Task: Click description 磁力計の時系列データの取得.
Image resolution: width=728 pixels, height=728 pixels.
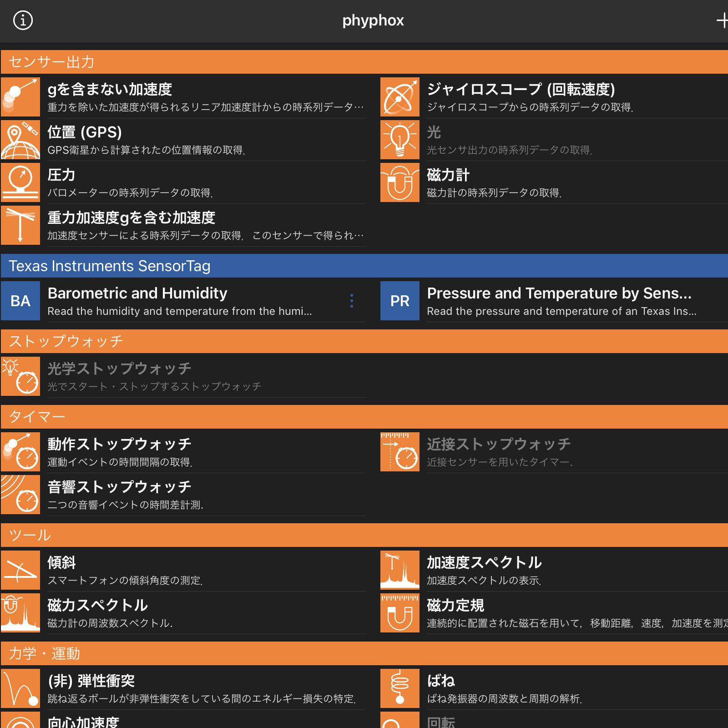Action: (494, 193)
